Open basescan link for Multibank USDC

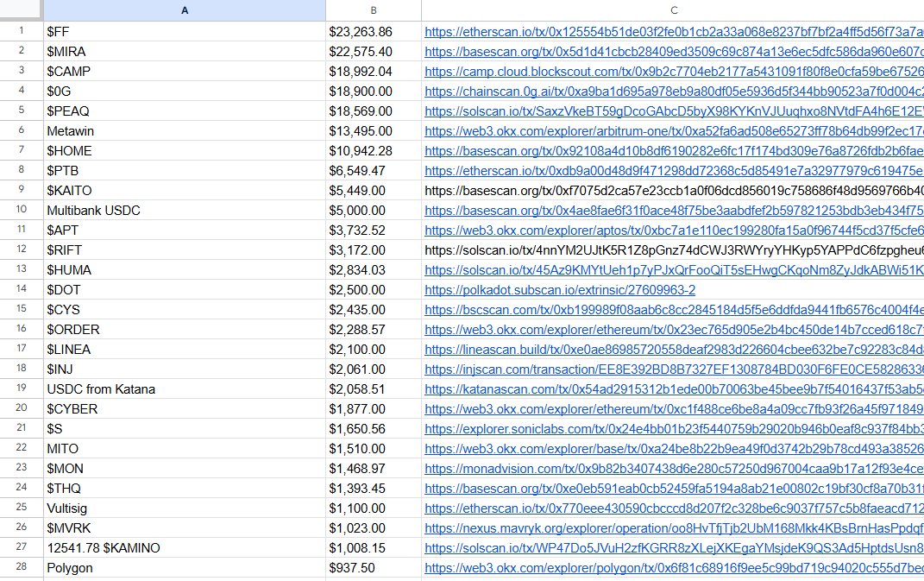pos(674,211)
